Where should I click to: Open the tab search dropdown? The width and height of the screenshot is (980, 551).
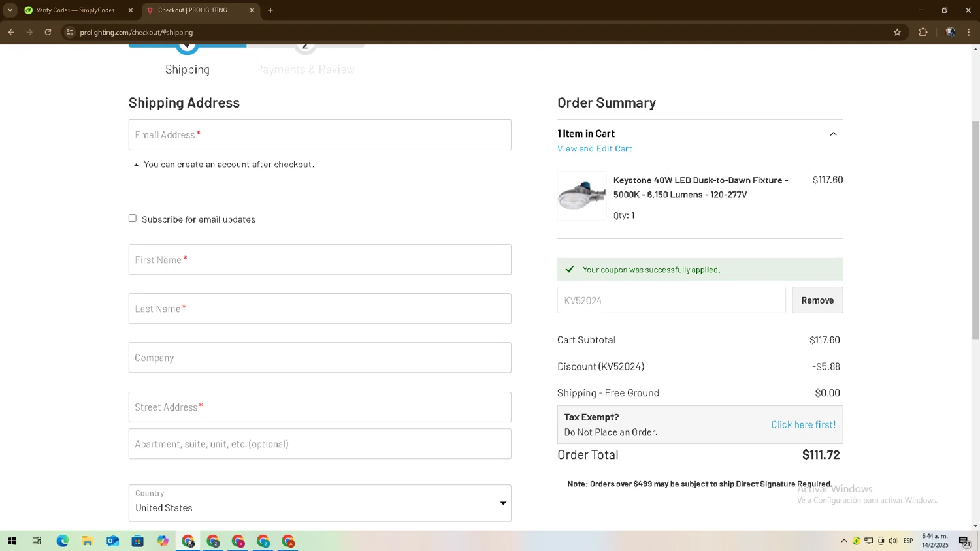10,10
